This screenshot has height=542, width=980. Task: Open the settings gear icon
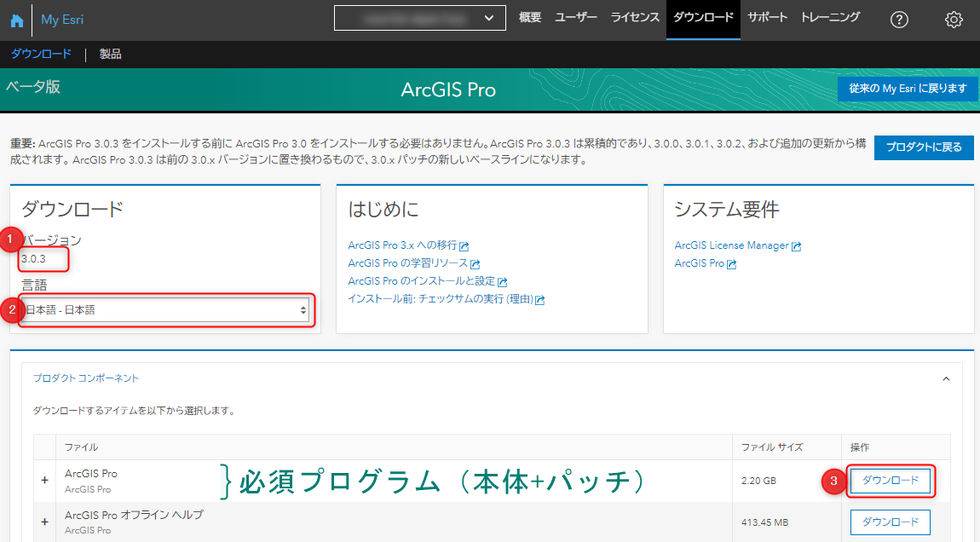tap(954, 20)
